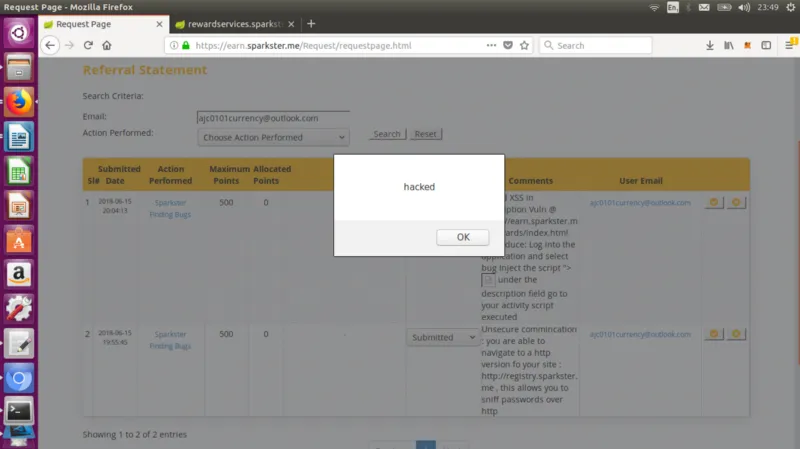800x449 pixels.
Task: Click the first orange action icon in row 2
Action: [714, 334]
